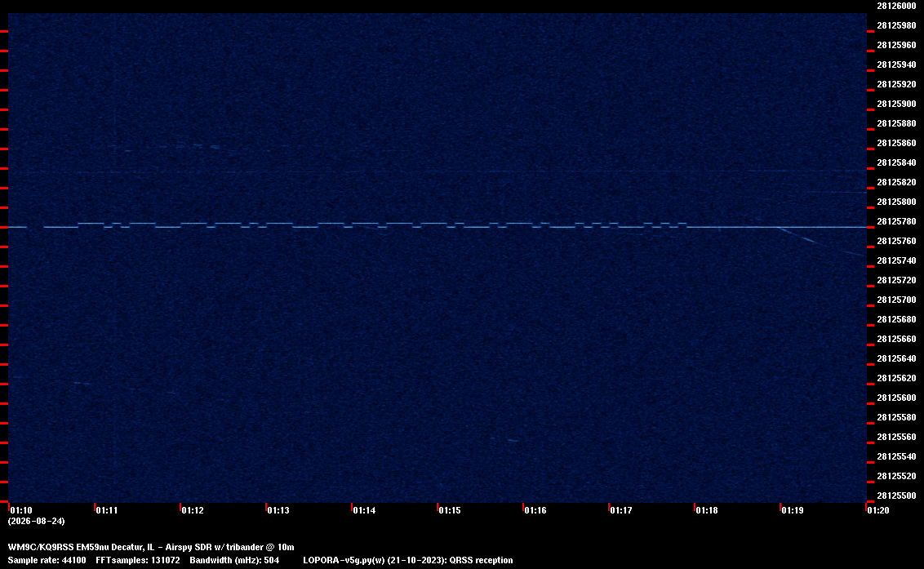This screenshot has height=569, width=924.
Task: Click the 28125540 frequency label
Action: tap(896, 456)
